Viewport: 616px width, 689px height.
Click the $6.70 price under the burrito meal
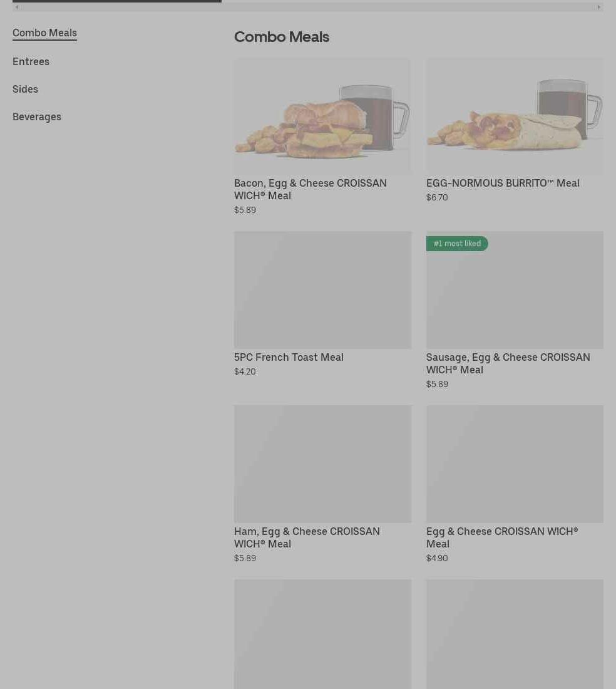437,197
